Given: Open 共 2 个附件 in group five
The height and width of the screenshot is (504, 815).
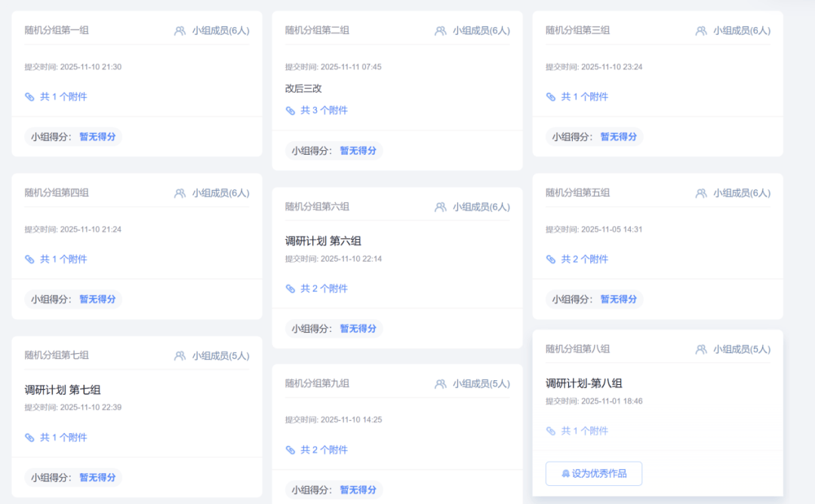Looking at the screenshot, I should point(584,259).
